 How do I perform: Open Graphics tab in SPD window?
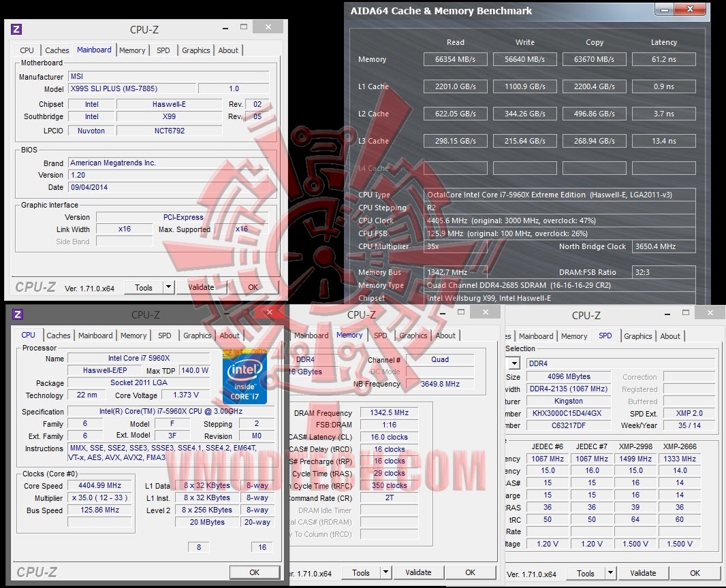[x=637, y=336]
